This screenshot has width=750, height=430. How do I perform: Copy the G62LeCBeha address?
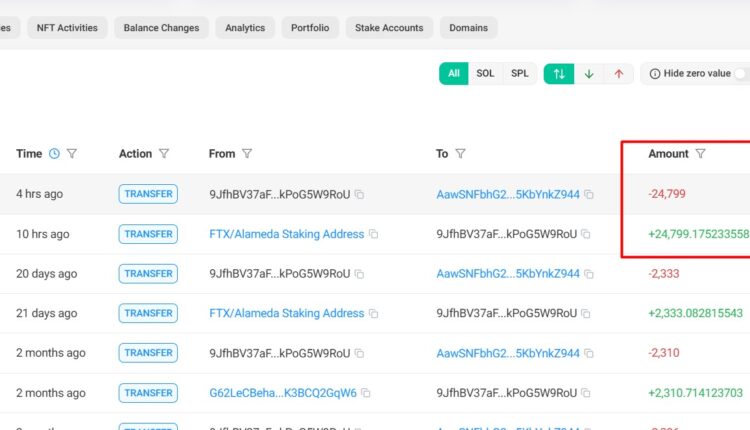point(366,393)
